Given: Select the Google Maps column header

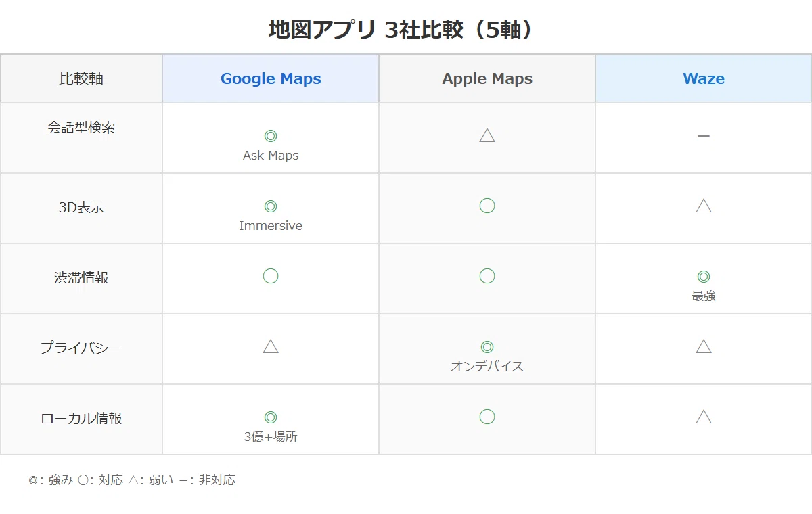Looking at the screenshot, I should (x=271, y=78).
